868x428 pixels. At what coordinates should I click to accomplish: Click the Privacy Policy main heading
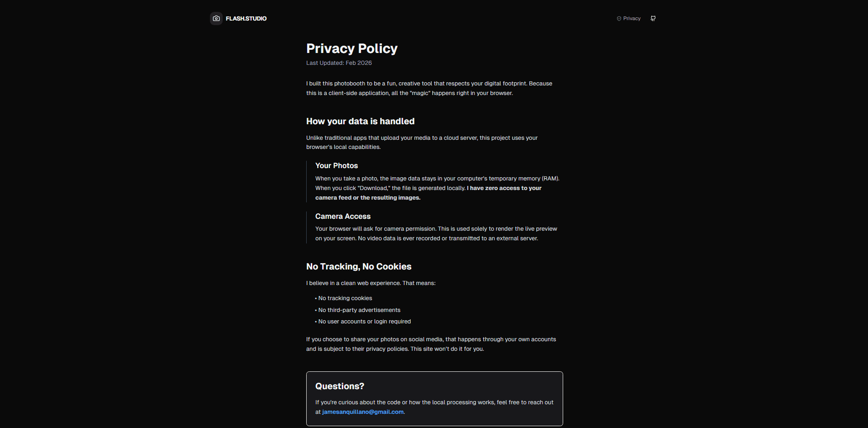click(351, 48)
